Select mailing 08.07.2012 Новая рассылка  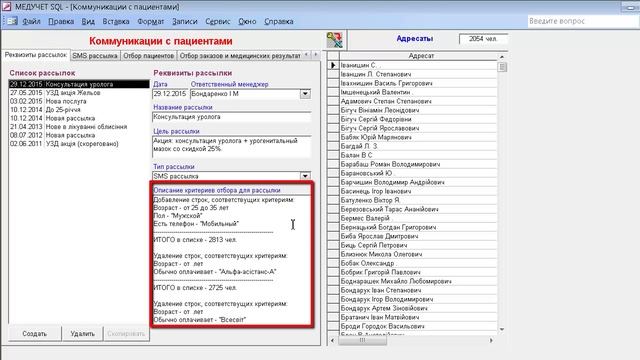(x=79, y=135)
